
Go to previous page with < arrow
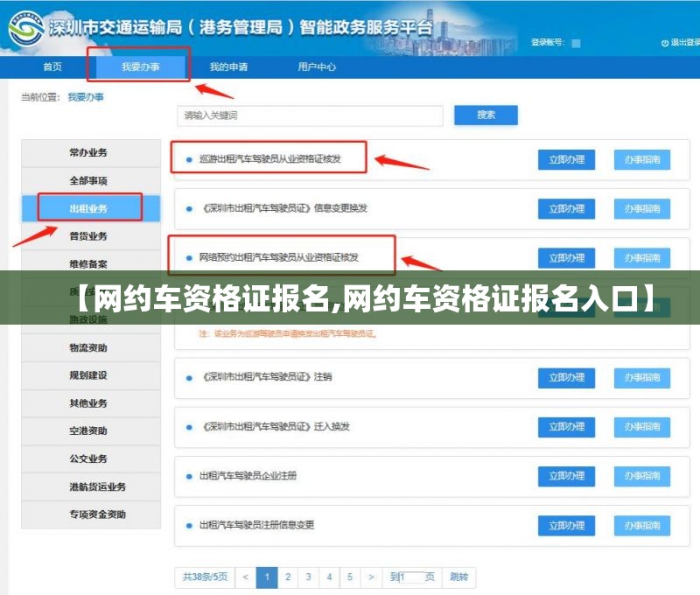click(x=246, y=577)
